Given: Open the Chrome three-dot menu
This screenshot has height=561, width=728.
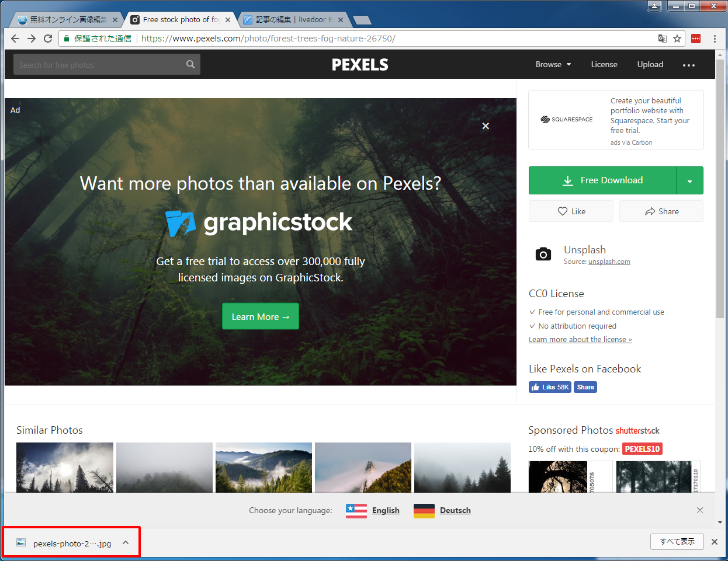Looking at the screenshot, I should click(715, 39).
